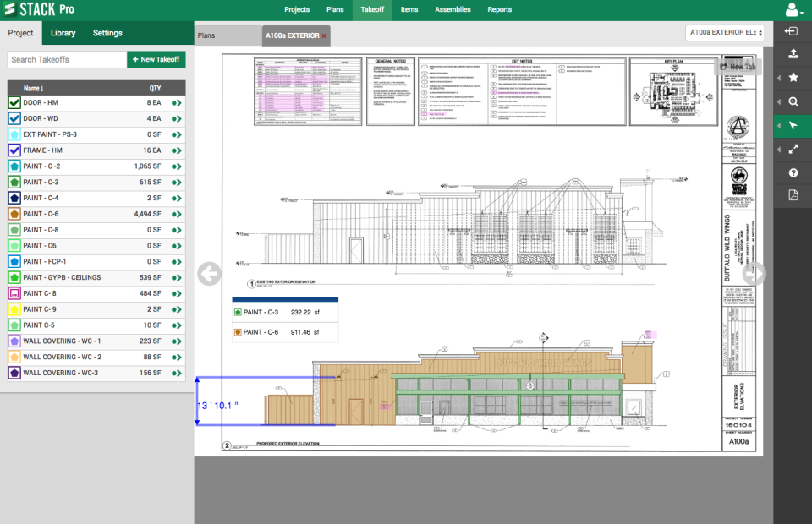Click the PDF export icon in right sidebar

click(793, 195)
